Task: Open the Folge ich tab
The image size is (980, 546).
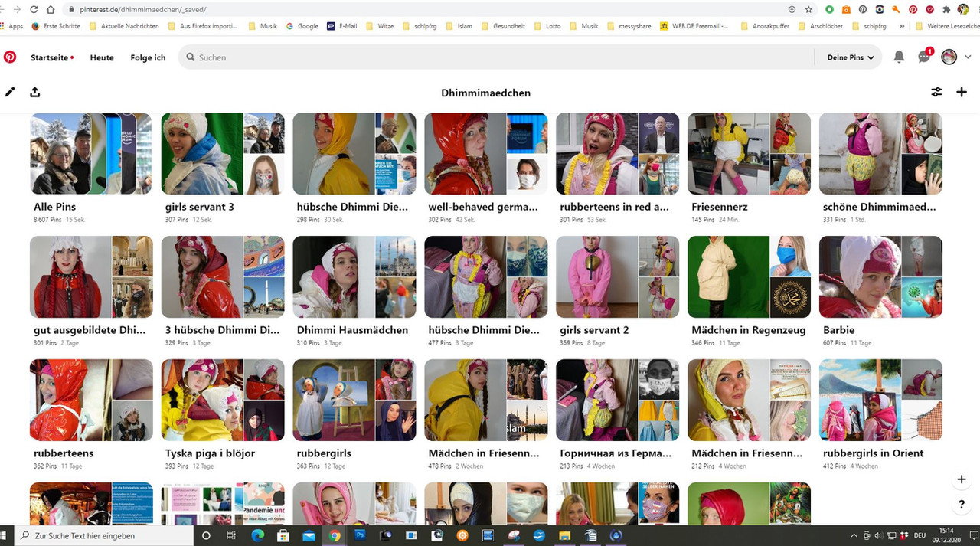Action: point(148,57)
